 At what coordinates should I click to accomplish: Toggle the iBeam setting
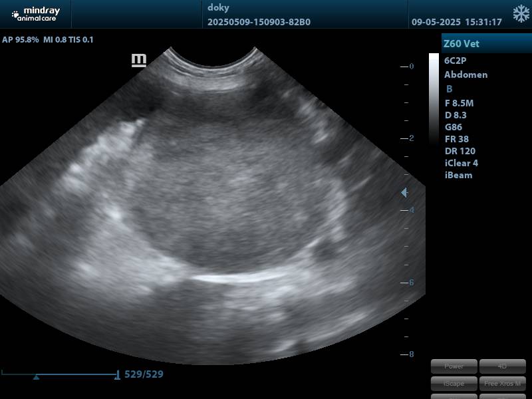point(458,175)
